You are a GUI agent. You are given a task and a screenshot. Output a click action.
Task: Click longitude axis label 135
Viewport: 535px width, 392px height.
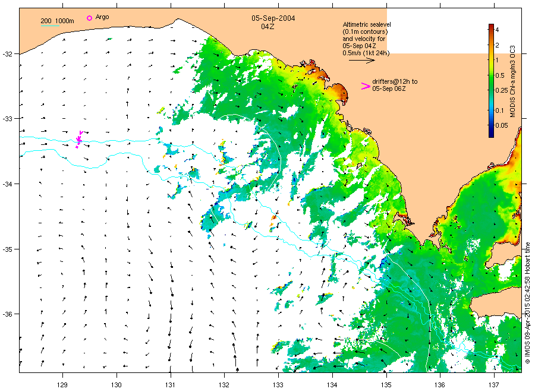386,385
